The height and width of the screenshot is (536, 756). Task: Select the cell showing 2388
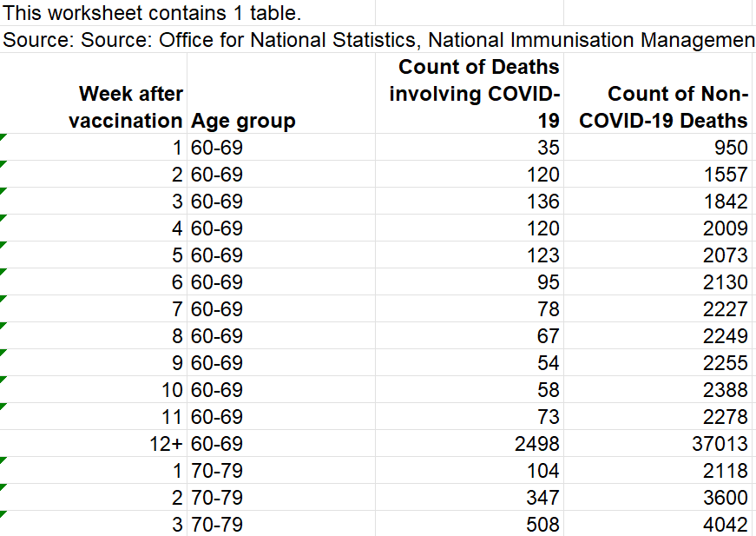(660, 389)
